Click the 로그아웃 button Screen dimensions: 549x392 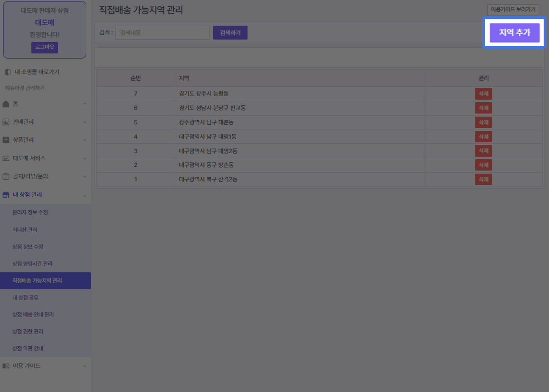45,47
